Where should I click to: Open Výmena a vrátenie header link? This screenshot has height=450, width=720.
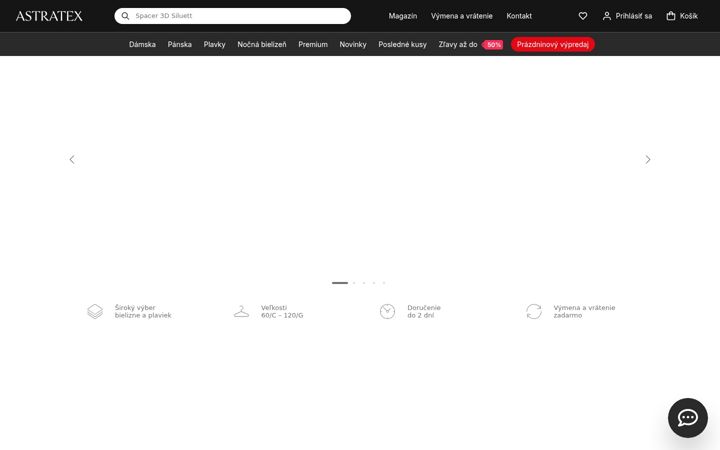click(461, 16)
